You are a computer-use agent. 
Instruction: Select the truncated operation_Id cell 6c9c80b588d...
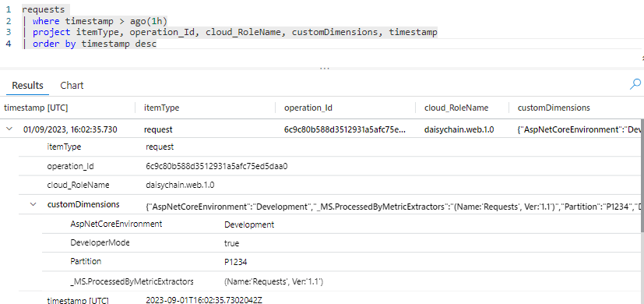coord(345,129)
